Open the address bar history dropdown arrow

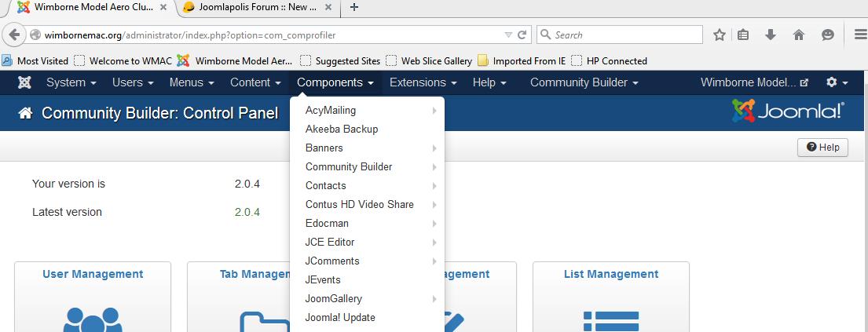[x=508, y=35]
